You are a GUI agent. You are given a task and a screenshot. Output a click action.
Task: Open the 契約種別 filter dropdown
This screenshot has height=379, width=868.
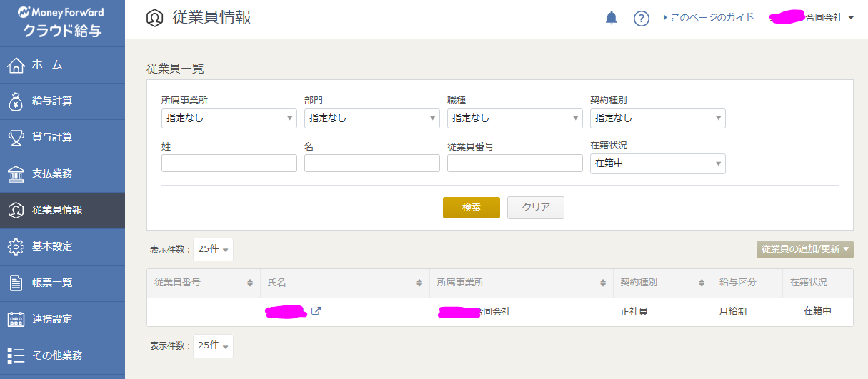[x=657, y=118]
